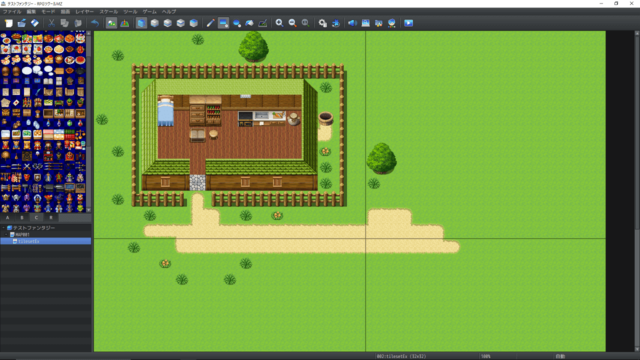Click the tile palette scrollbar down arrow
Viewport: 640px width, 360px height.
pyautogui.click(x=89, y=210)
